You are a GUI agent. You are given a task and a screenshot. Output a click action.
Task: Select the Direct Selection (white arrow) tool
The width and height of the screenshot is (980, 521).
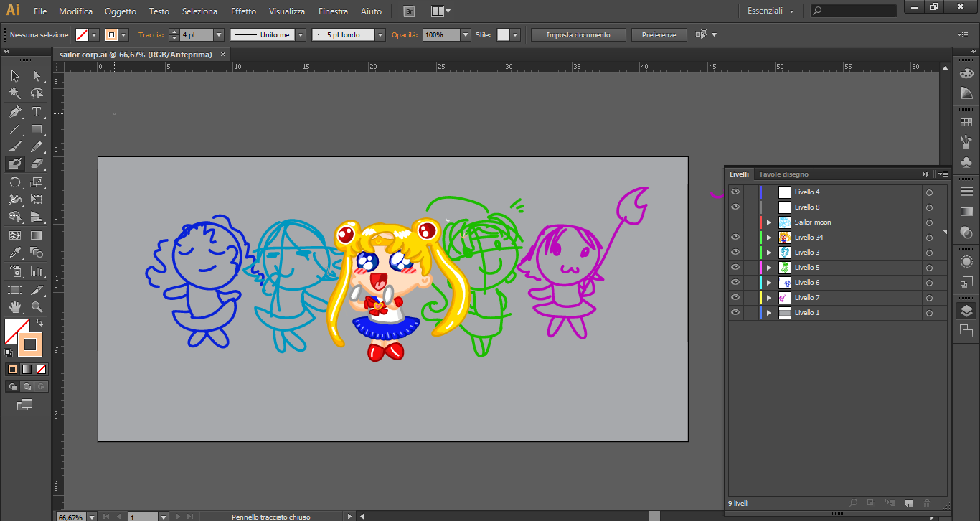tap(37, 75)
